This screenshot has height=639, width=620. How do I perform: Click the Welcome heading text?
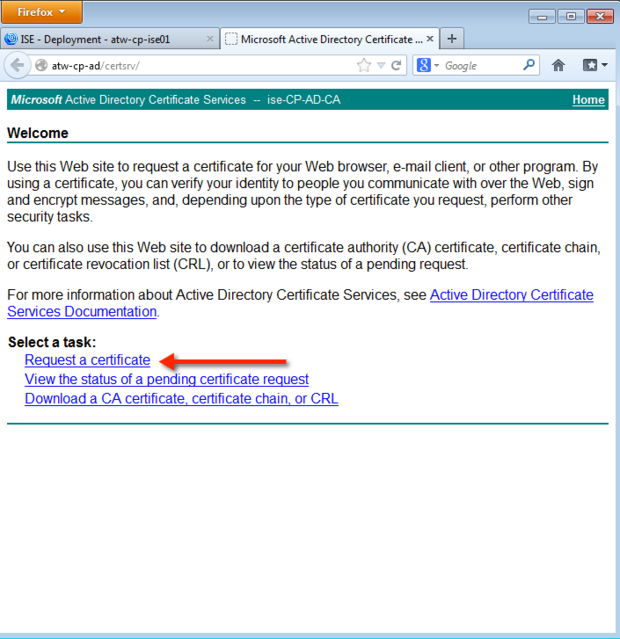point(38,133)
